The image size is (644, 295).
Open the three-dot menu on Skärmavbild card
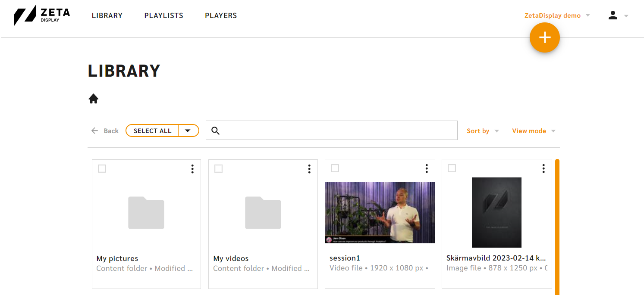point(543,168)
